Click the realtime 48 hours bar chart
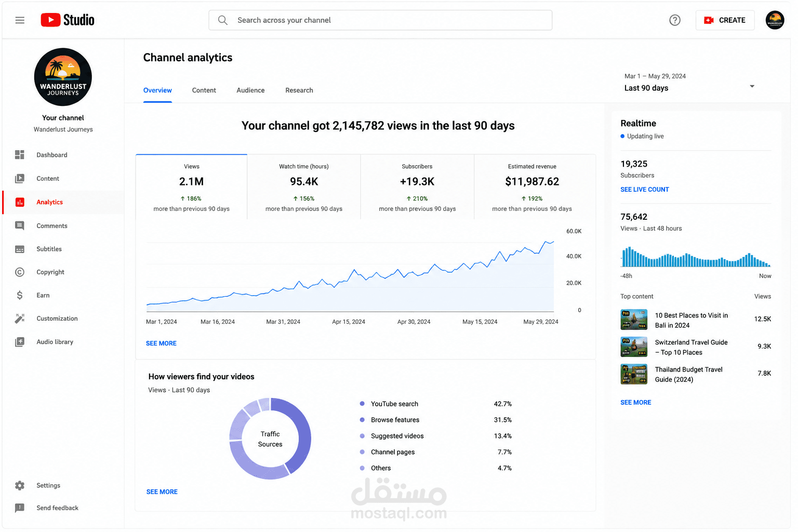This screenshot has width=798, height=532. pyautogui.click(x=696, y=256)
